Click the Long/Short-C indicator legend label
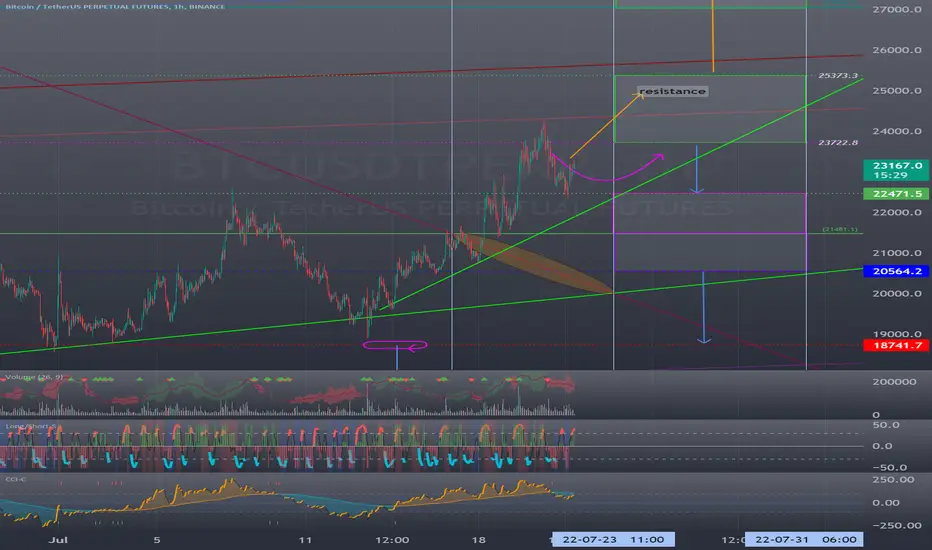The image size is (932, 550). [x=31, y=426]
